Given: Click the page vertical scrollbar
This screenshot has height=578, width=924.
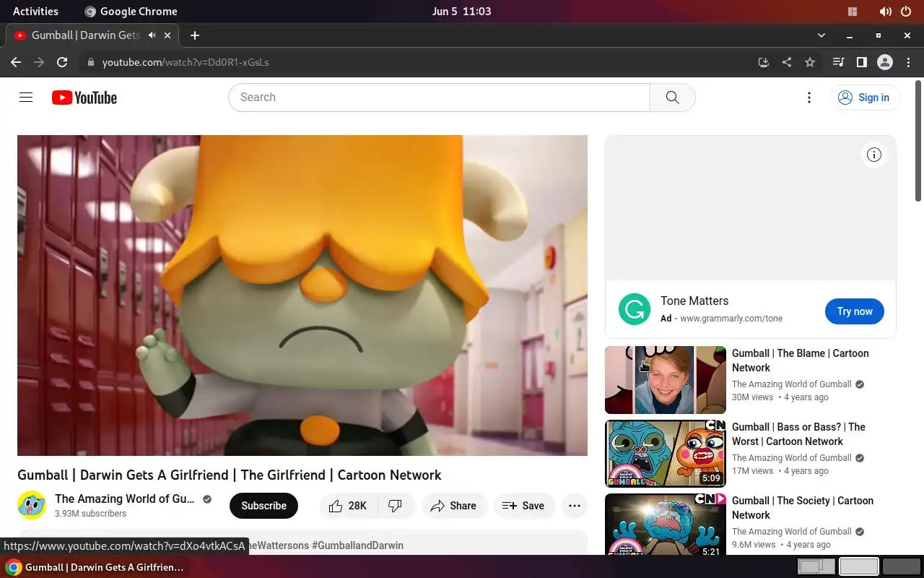Looking at the screenshot, I should 919,142.
